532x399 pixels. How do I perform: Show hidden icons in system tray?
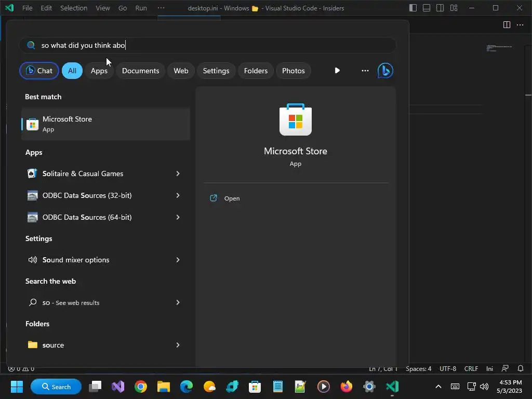[x=438, y=387]
